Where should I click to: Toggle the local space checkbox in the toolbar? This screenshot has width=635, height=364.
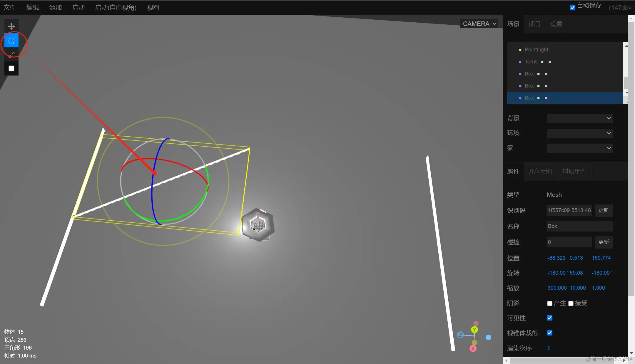point(11,68)
